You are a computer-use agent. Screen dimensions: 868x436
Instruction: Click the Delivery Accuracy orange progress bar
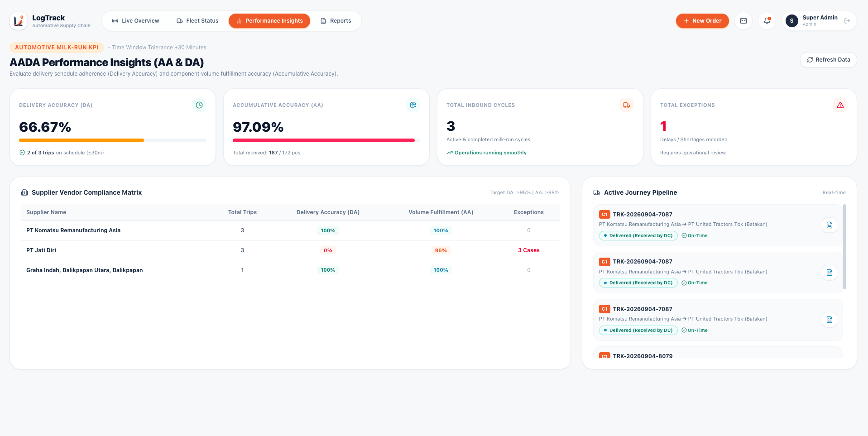(x=82, y=140)
